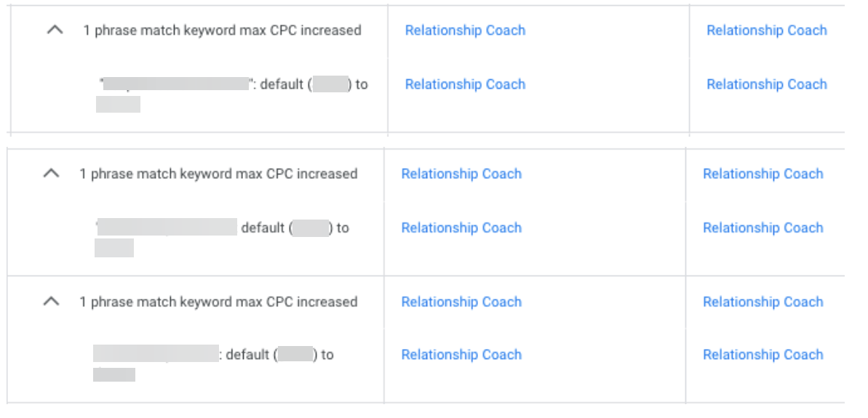The height and width of the screenshot is (418, 868).
Task: Select the redacted keyword detail line in first entry
Action: 233,85
